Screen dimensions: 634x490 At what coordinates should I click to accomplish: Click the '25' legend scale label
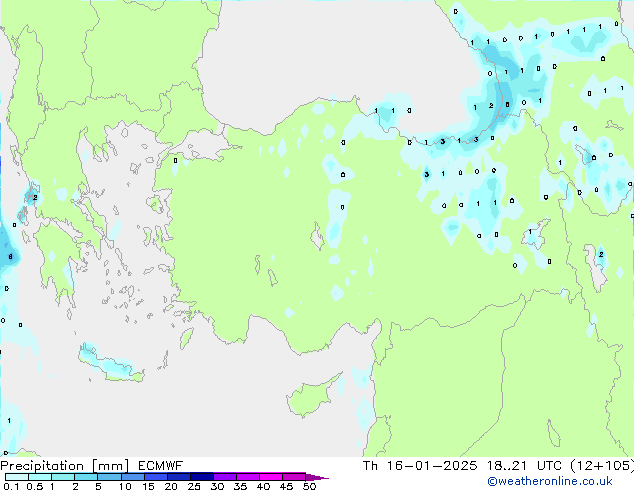tap(194, 486)
